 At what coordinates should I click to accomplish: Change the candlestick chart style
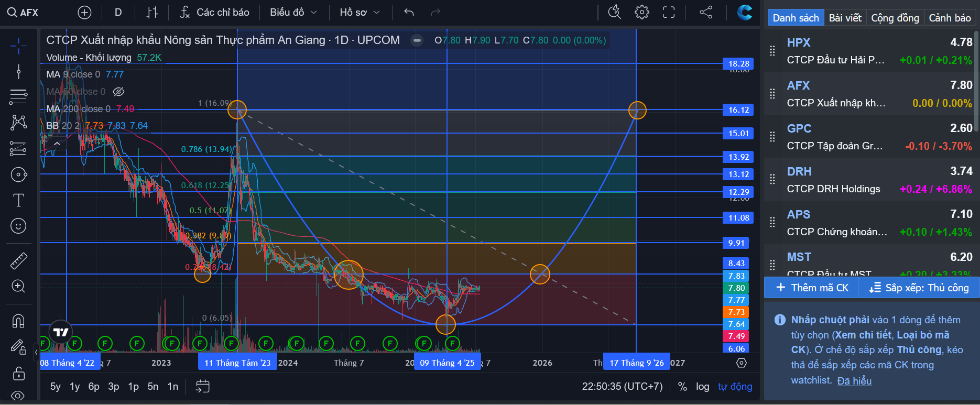(152, 13)
